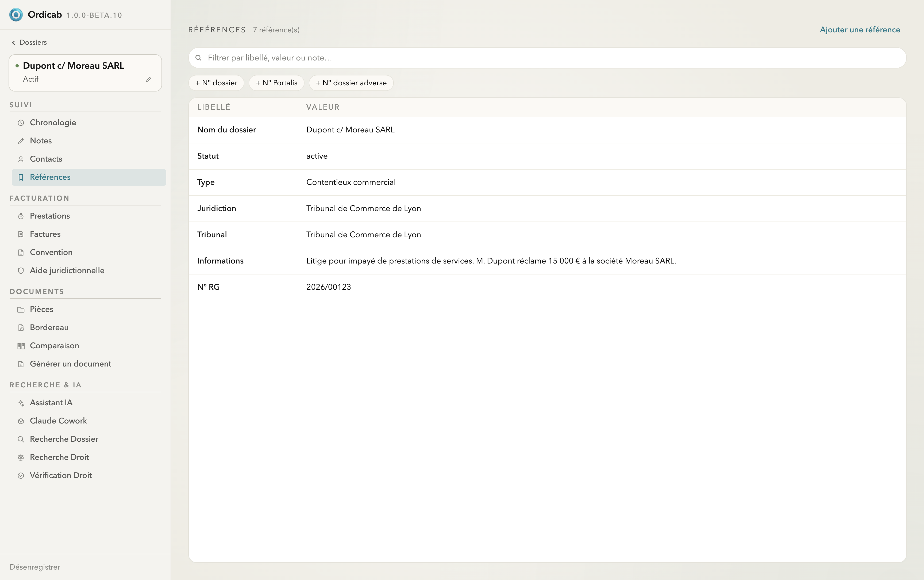Go to the Contacts section
Screen dimensions: 924x580
[x=89, y=159]
